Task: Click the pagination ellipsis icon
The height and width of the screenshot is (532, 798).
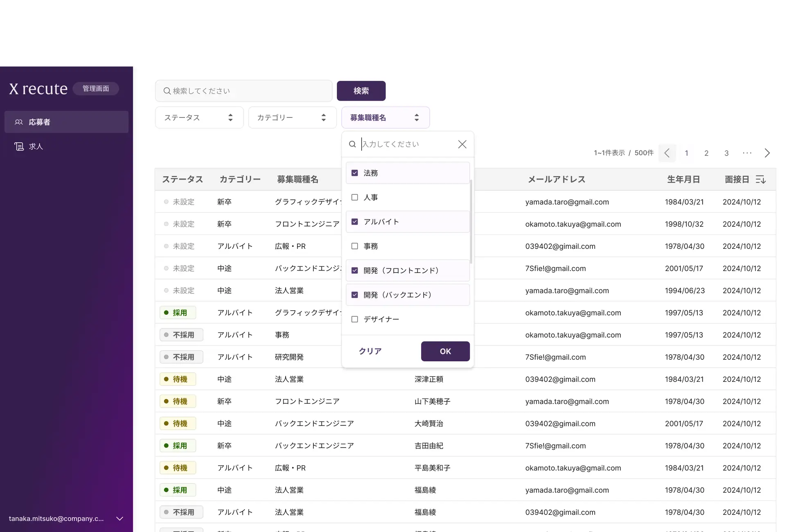Action: [747, 153]
